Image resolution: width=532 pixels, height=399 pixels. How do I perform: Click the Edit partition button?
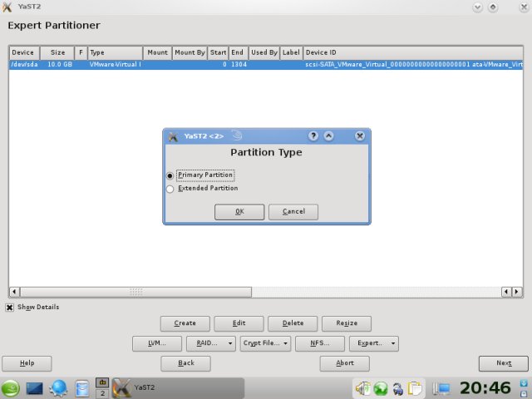tap(239, 323)
